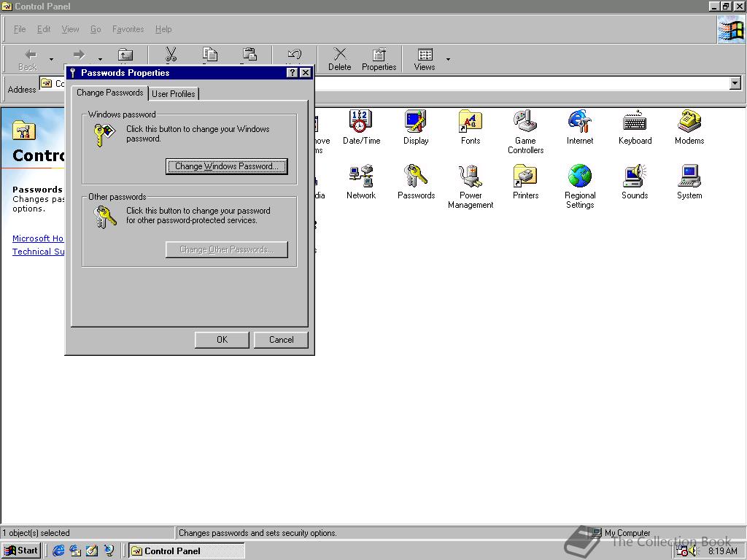Open the Start menu
This screenshot has height=560, width=747.
tap(21, 551)
